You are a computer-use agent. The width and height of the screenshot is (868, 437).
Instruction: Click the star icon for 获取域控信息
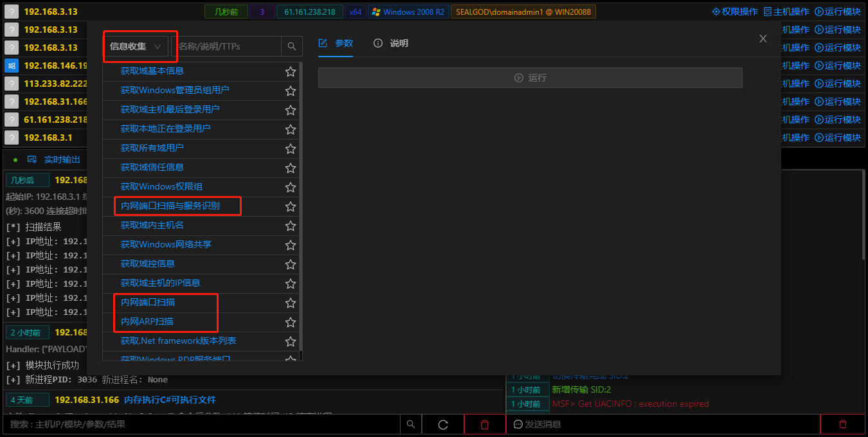(291, 265)
